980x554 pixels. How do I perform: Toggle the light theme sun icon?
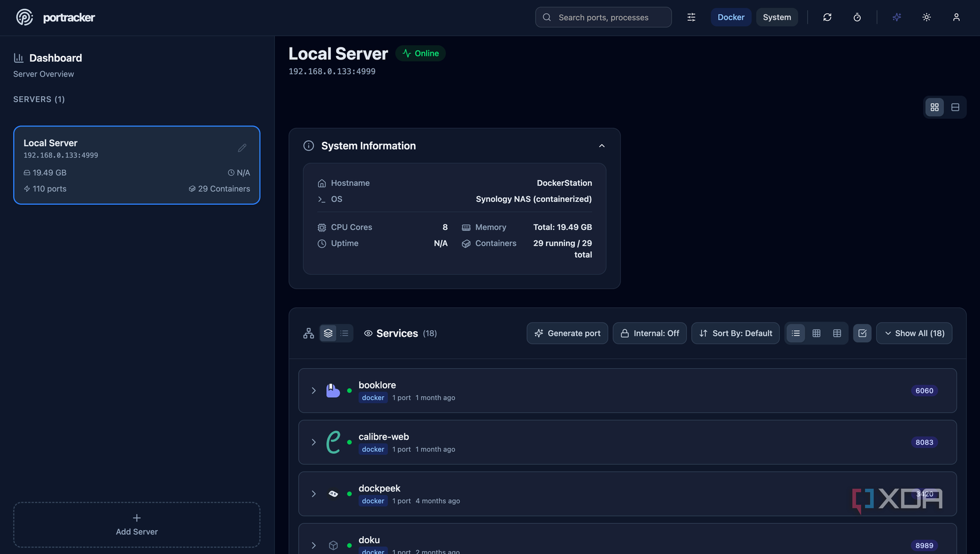click(927, 17)
